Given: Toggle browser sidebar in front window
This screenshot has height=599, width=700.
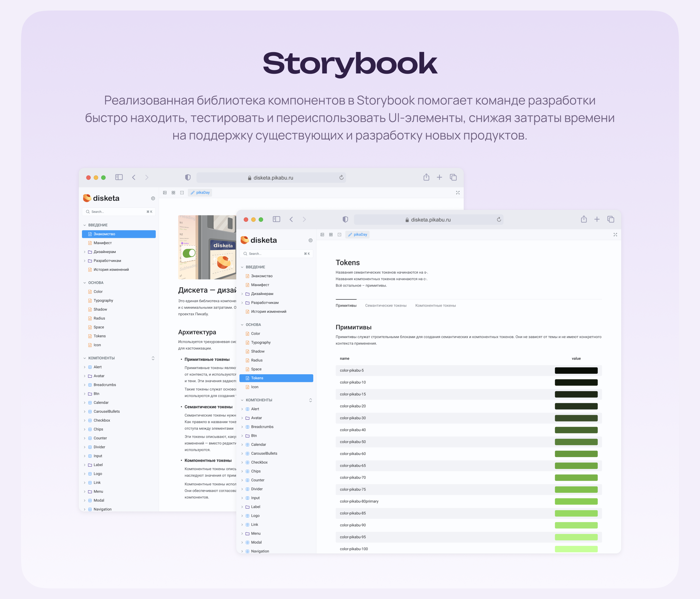Looking at the screenshot, I should 276,219.
